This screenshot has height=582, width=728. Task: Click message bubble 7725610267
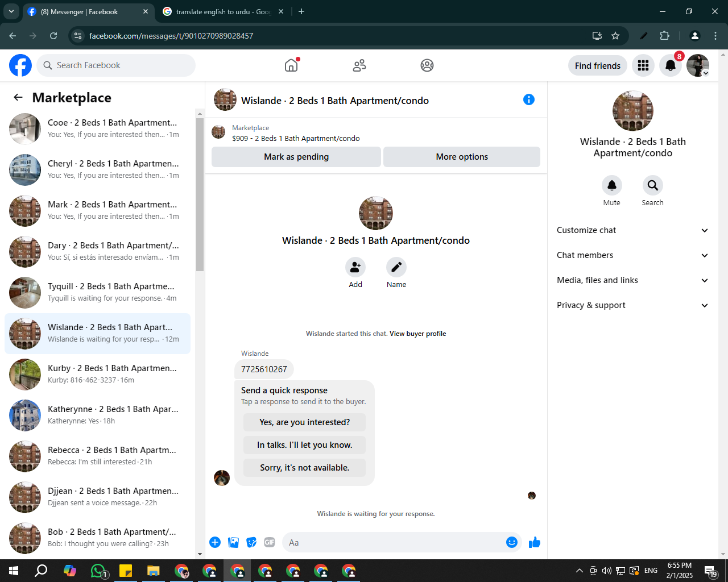coord(264,369)
